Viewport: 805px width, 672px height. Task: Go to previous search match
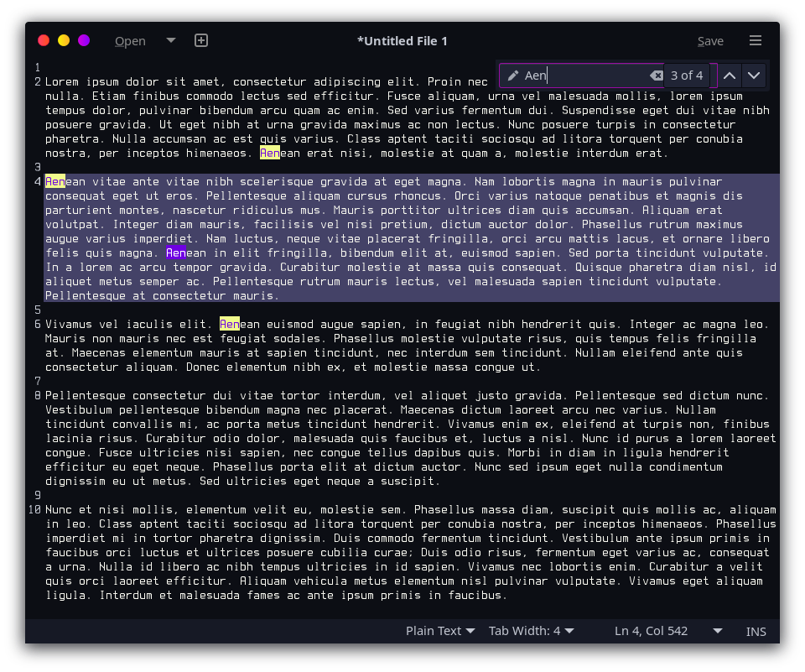[x=730, y=76]
